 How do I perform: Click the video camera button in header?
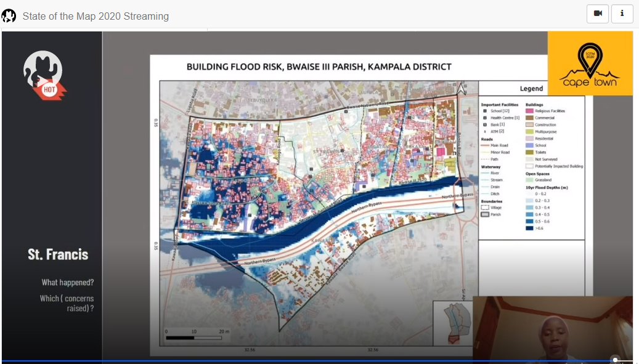(598, 14)
